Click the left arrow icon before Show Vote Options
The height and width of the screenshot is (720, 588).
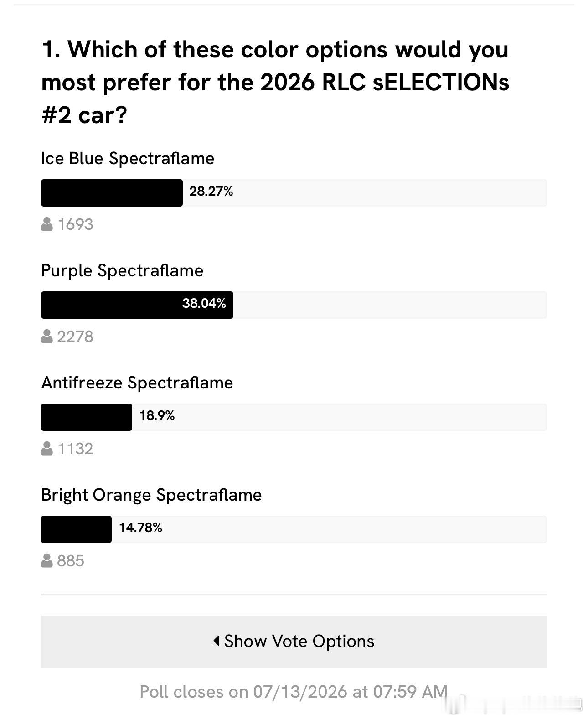[x=217, y=641]
